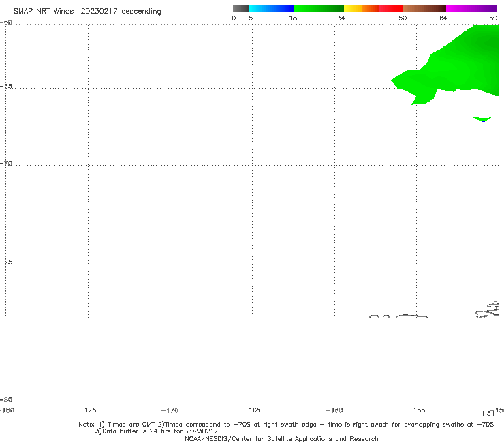The image size is (504, 443).
Task: Click the color bar label 18
Action: click(293, 18)
